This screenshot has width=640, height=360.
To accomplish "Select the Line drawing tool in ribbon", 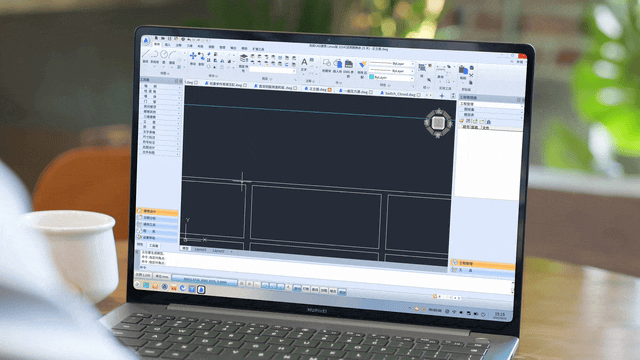I will click(146, 53).
